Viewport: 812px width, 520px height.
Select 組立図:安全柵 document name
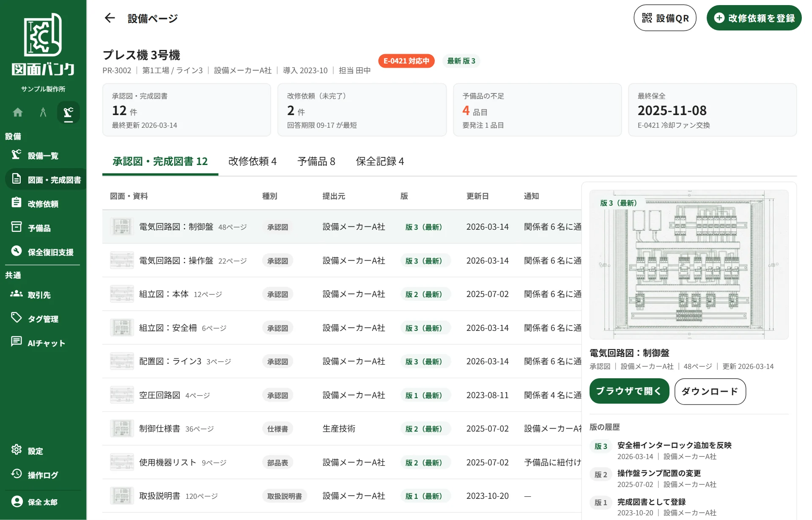(168, 328)
